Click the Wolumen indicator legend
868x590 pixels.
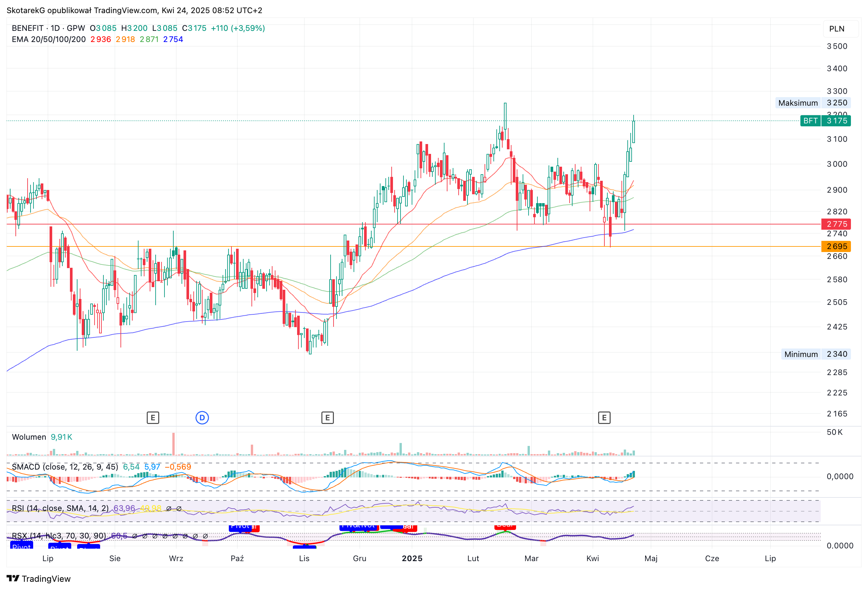29,437
